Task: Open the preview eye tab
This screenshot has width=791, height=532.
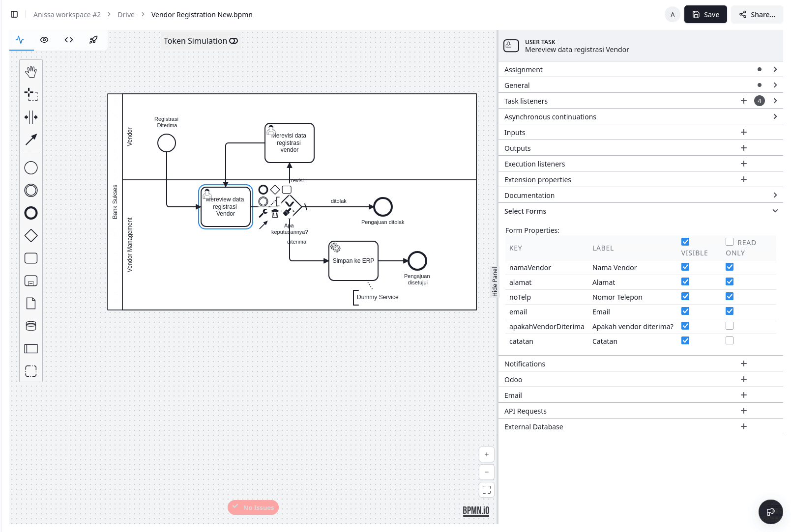Action: tap(44, 40)
